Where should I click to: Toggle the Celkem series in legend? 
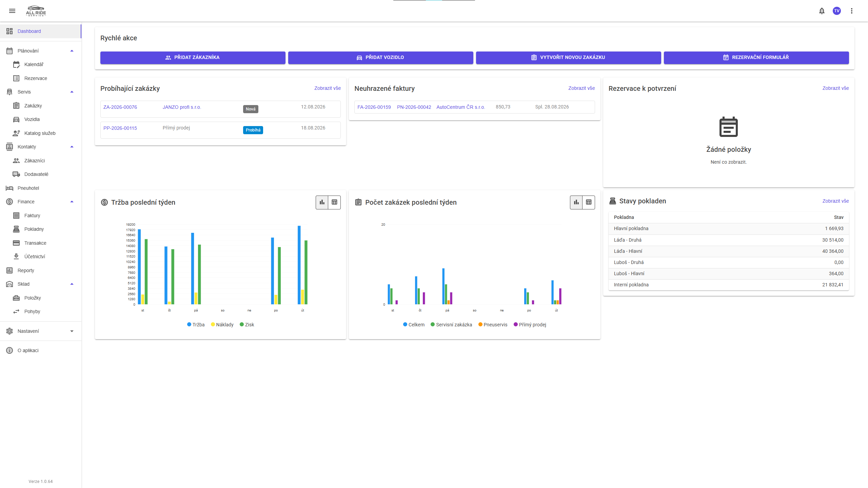click(414, 325)
